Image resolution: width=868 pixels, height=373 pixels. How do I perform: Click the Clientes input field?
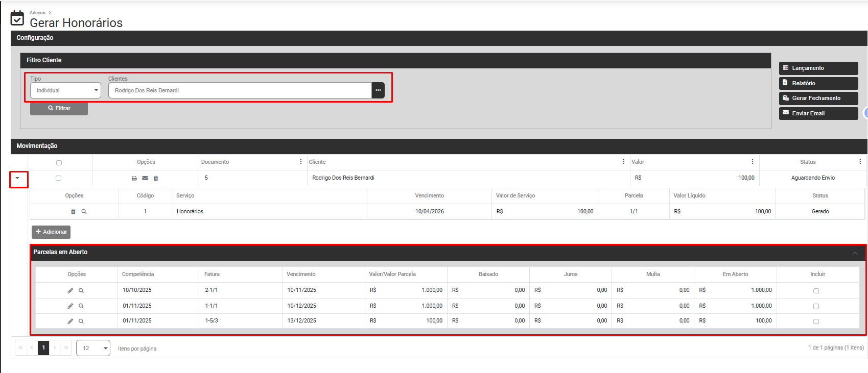pos(240,90)
